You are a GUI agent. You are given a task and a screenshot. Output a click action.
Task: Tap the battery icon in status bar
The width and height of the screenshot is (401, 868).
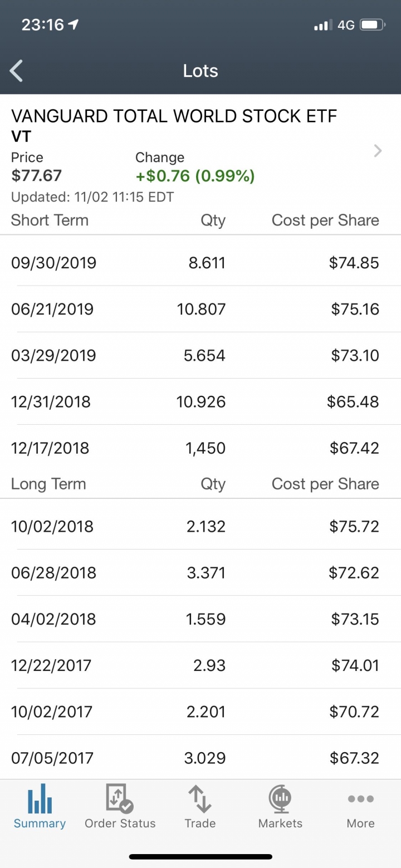[373, 25]
